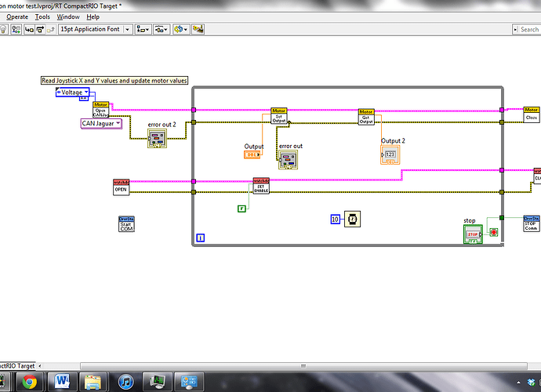This screenshot has height=392, width=541.
Task: Open Google Chrome from taskbar
Action: click(x=30, y=382)
